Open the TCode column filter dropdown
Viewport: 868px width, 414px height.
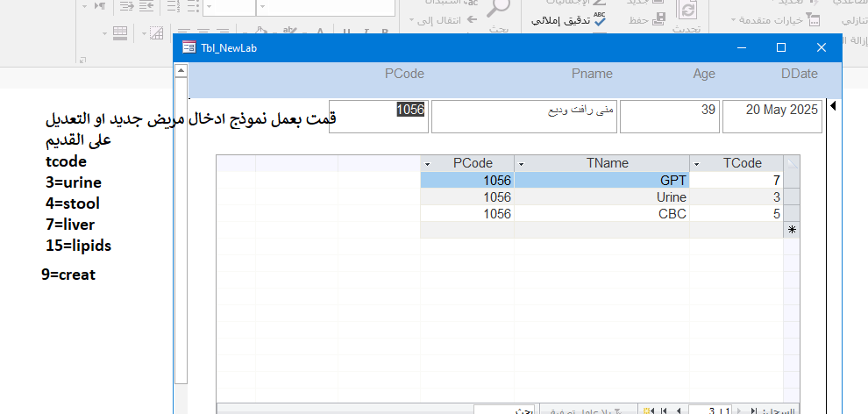click(x=697, y=164)
